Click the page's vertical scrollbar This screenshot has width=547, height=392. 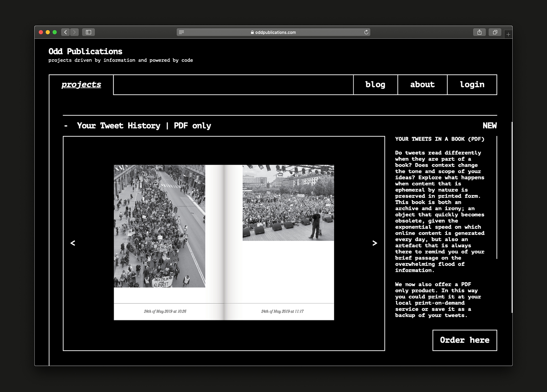pyautogui.click(x=512, y=217)
